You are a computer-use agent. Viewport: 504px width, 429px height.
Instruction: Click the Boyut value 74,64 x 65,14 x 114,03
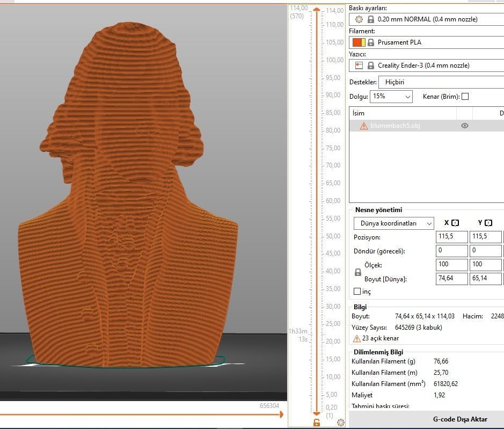[x=425, y=316]
